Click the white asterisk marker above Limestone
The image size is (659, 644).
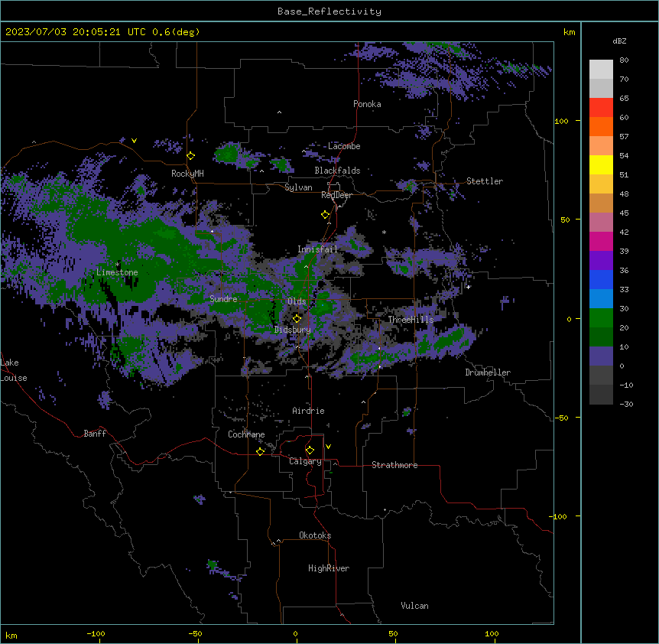click(118, 265)
